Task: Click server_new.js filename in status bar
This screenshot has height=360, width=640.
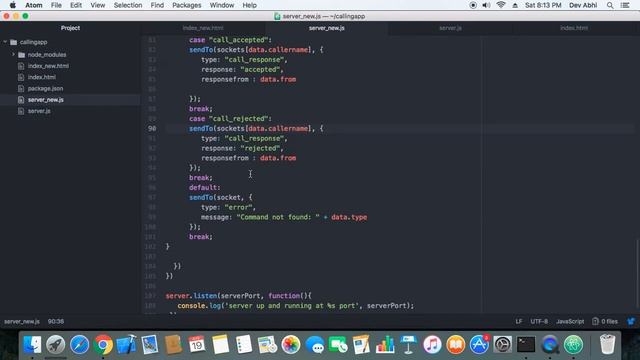Action: click(x=22, y=322)
